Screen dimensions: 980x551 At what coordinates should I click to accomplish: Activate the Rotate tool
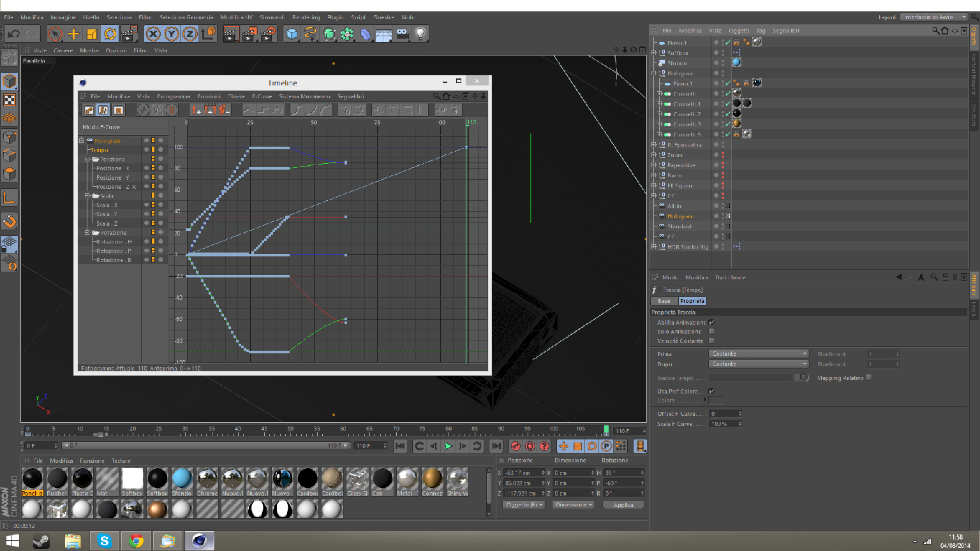tap(110, 34)
